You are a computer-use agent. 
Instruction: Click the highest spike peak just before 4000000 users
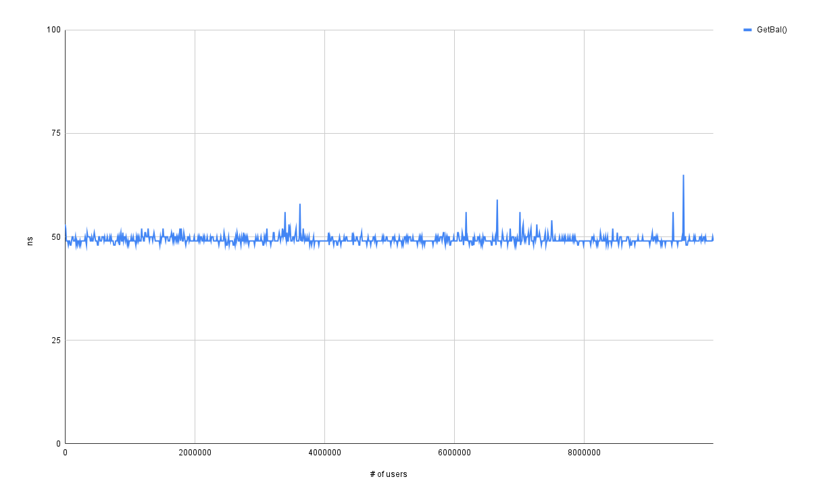click(x=300, y=205)
